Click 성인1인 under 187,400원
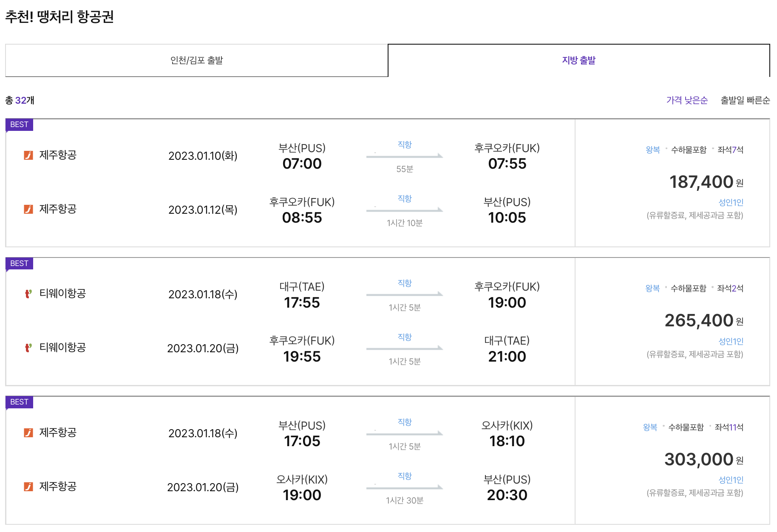 coord(731,202)
